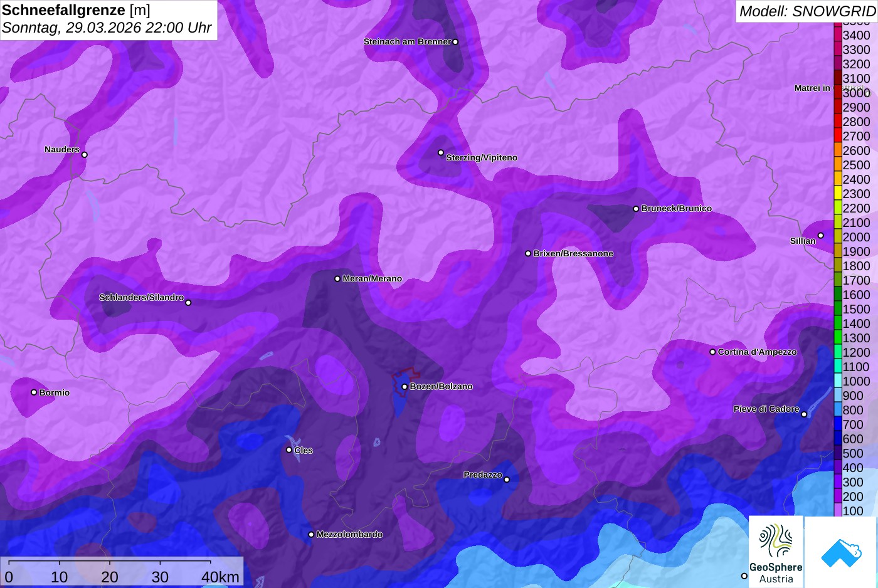
Task: Pick the 800 m legend color swatch
Action: pos(837,410)
